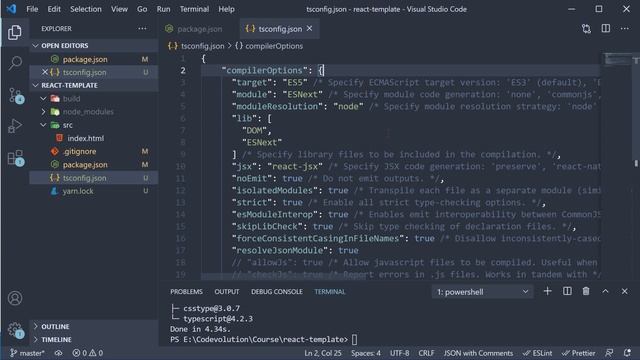Image resolution: width=640 pixels, height=360 pixels.
Task: Change language mode JSON with Comments
Action: 478,353
